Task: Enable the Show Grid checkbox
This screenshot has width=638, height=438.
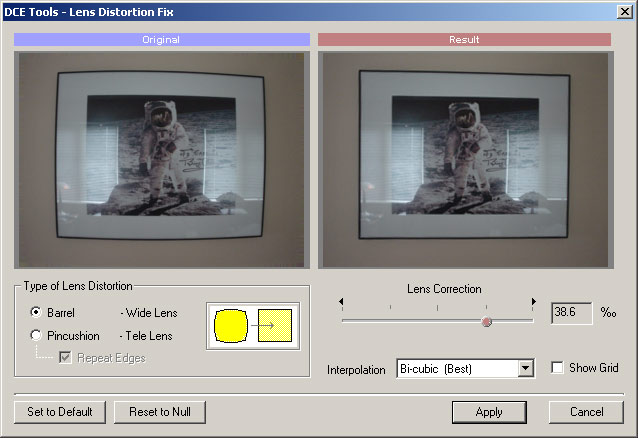Action: [557, 368]
